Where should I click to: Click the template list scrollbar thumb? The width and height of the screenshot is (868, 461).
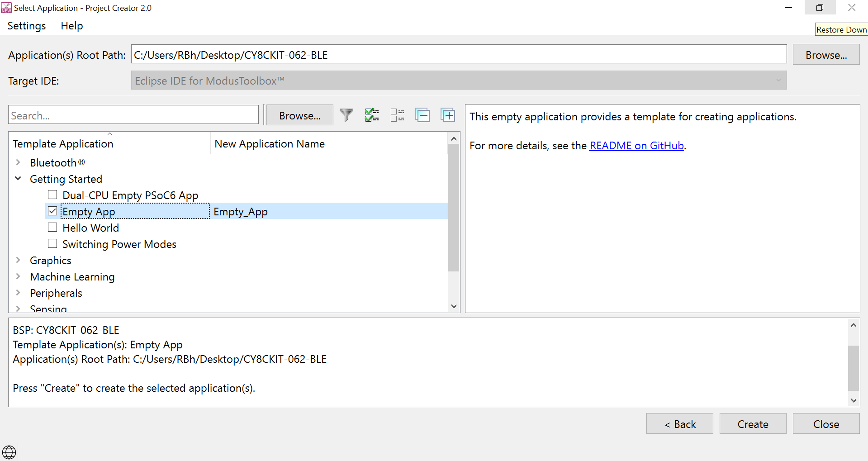(454, 208)
